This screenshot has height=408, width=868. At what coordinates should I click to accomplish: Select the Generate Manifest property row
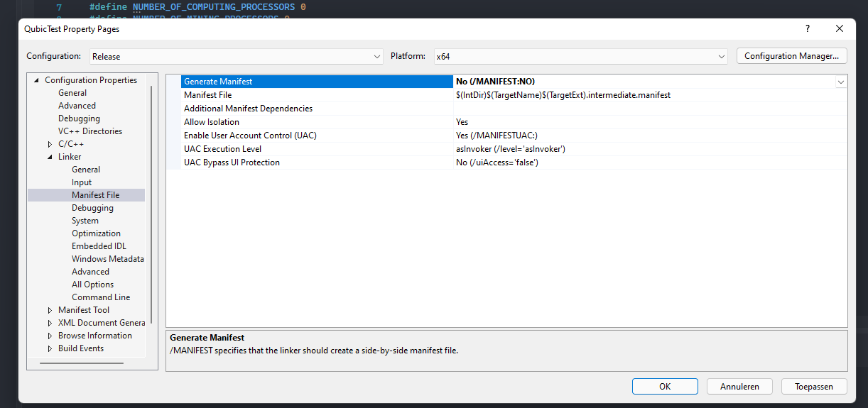[317, 82]
